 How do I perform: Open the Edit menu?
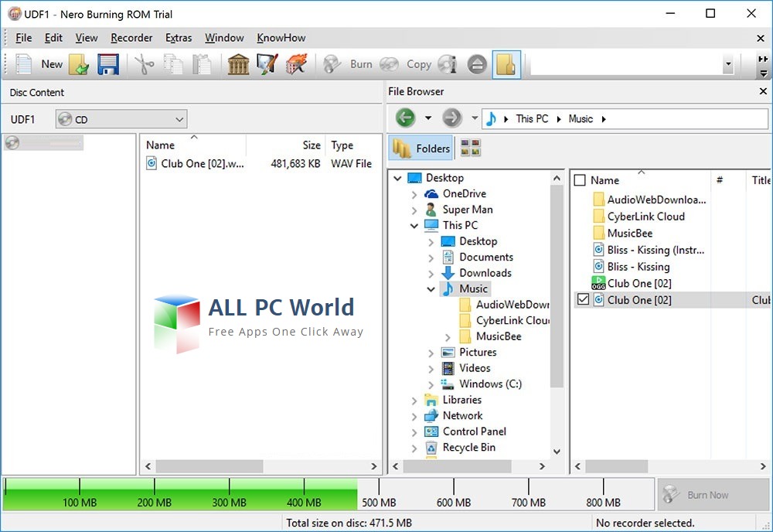[53, 38]
